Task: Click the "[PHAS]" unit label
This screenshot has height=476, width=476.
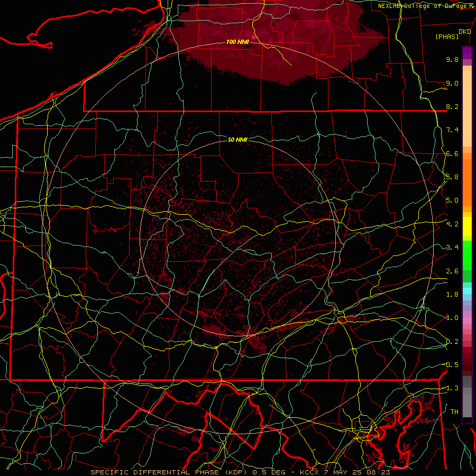Action: pyautogui.click(x=447, y=37)
